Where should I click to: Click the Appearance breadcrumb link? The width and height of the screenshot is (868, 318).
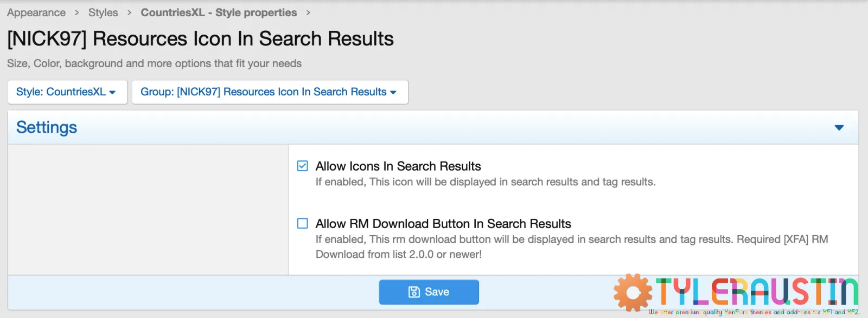36,12
